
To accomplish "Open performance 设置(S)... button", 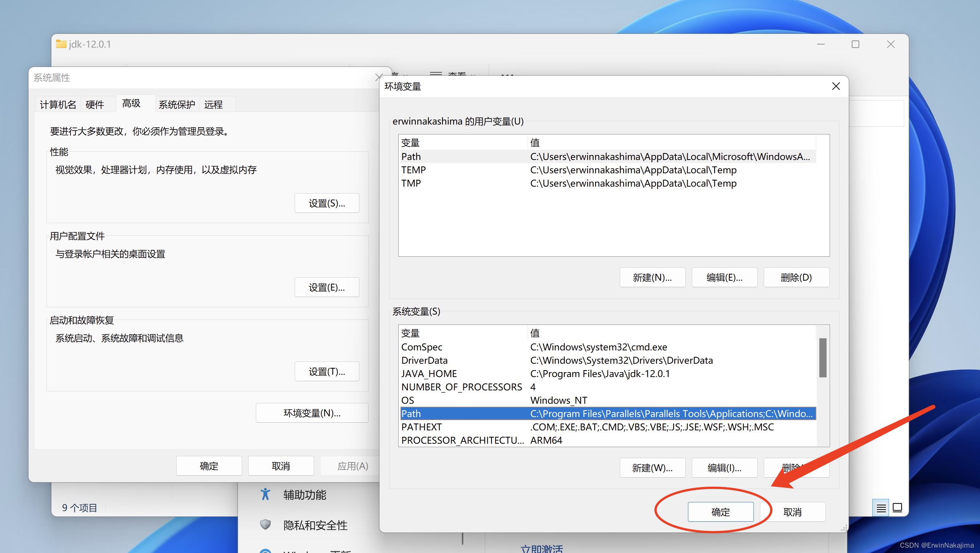I will point(327,203).
